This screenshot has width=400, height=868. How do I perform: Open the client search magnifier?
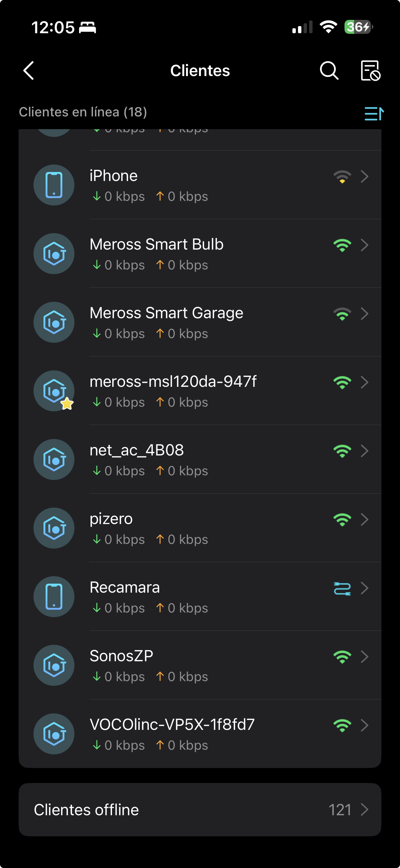(329, 70)
